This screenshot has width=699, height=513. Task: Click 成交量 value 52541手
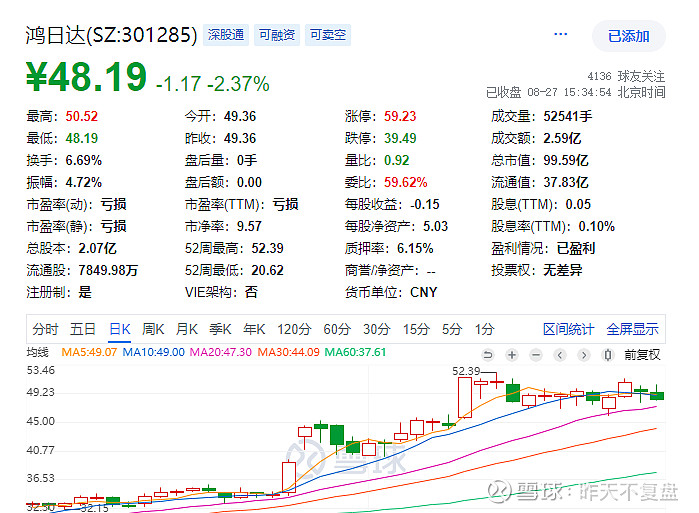(x=568, y=116)
